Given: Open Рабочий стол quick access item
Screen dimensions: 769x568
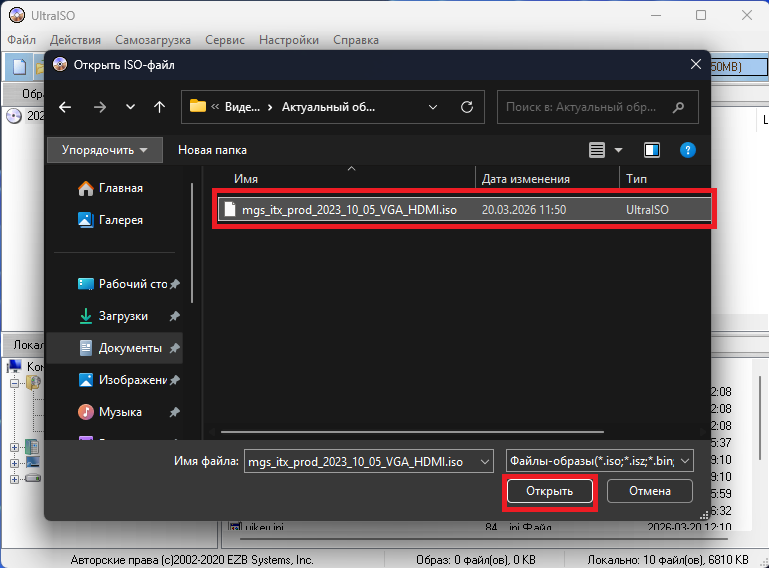Looking at the screenshot, I should pyautogui.click(x=123, y=284).
